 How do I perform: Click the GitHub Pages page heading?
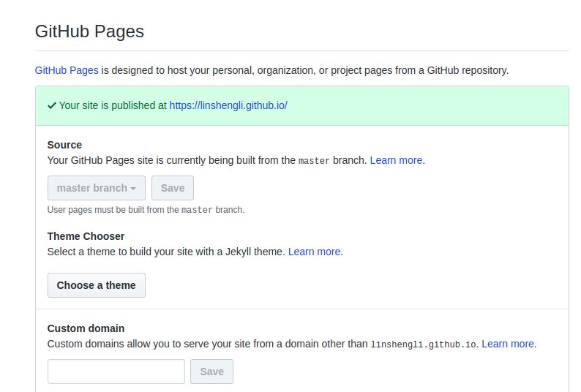point(89,31)
